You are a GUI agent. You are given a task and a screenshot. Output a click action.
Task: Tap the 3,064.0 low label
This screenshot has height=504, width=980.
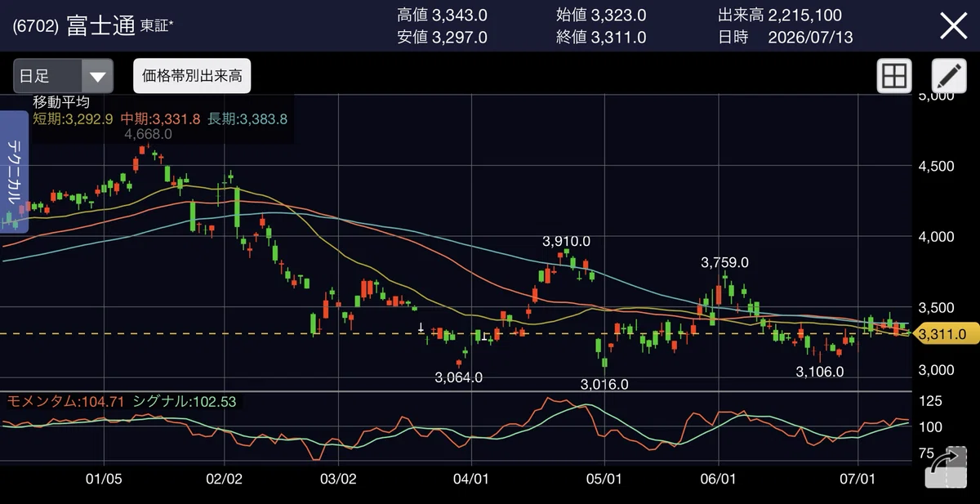coord(459,377)
